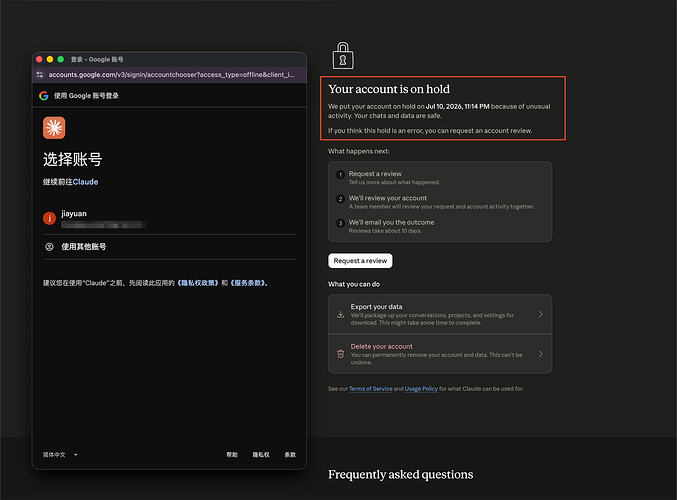Screen dimensions: 677x500
Task: Click step 2 We'll review your account
Action: click(388, 198)
